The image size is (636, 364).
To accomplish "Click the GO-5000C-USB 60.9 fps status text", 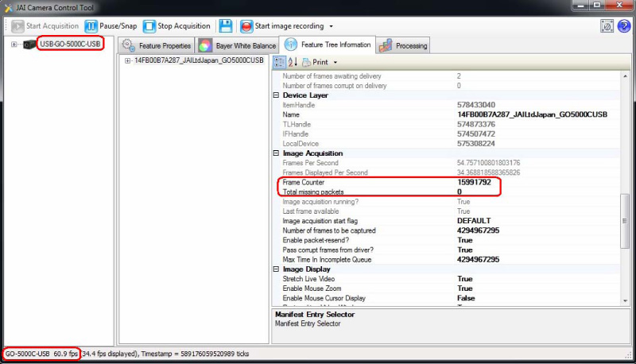I will click(41, 354).
